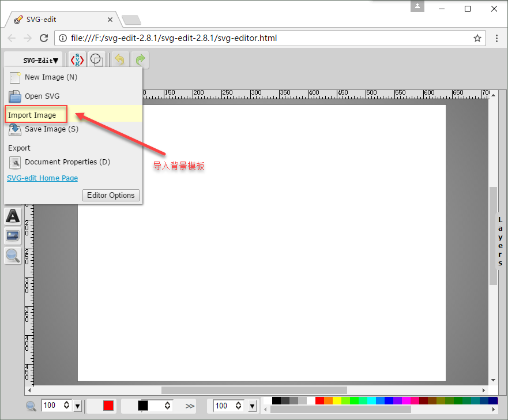Pick the black palette swatch
Image resolution: width=508 pixels, height=420 pixels.
click(276, 400)
